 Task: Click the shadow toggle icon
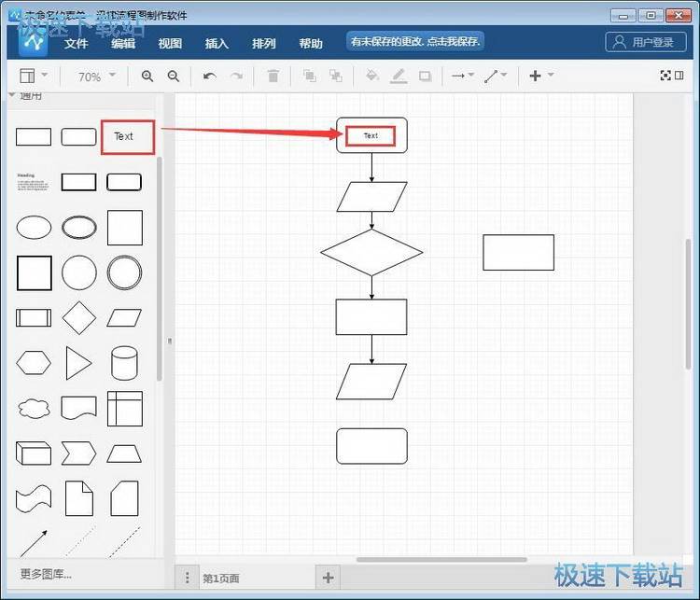click(425, 76)
